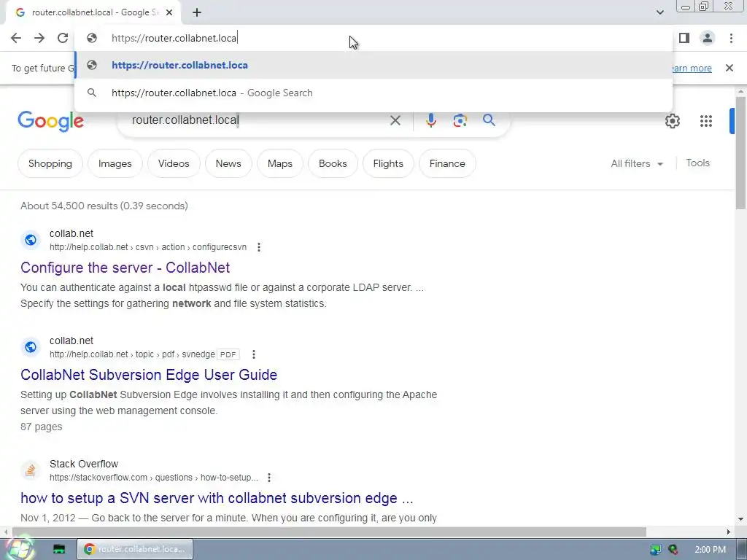Switch to Images results

click(115, 163)
